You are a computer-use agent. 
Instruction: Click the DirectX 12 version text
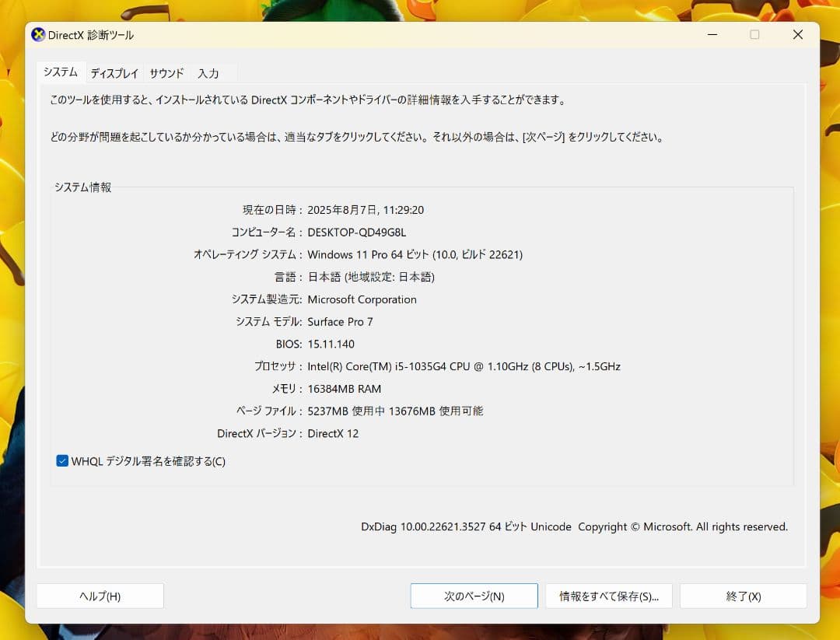pos(335,433)
